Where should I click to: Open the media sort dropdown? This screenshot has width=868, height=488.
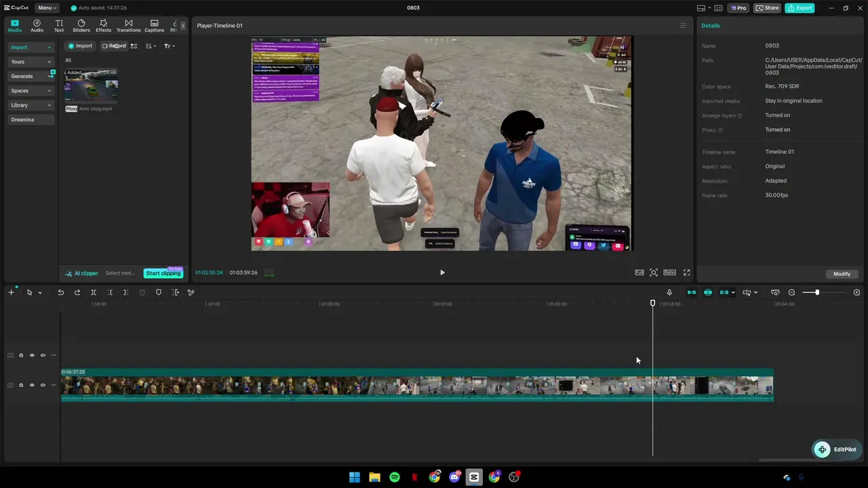point(151,46)
